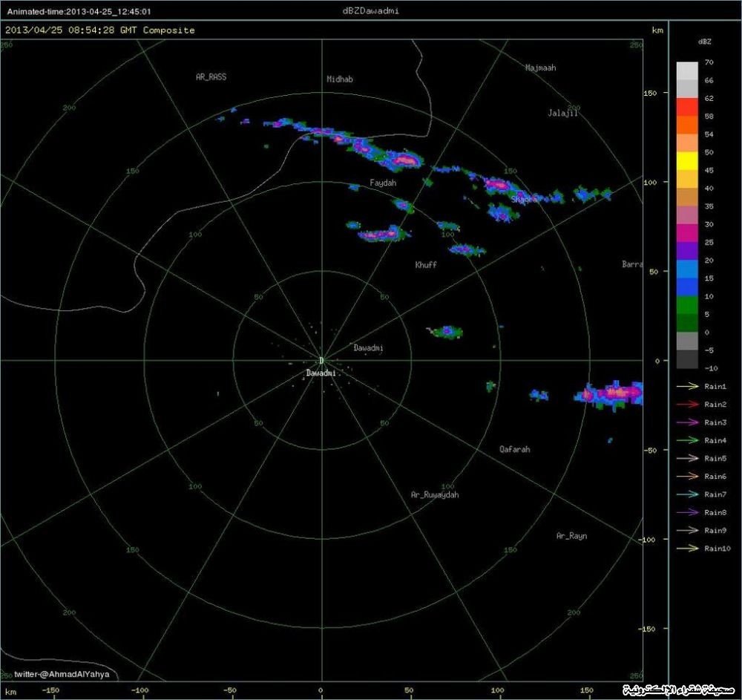Click the Rain5 legend arrow

click(688, 458)
